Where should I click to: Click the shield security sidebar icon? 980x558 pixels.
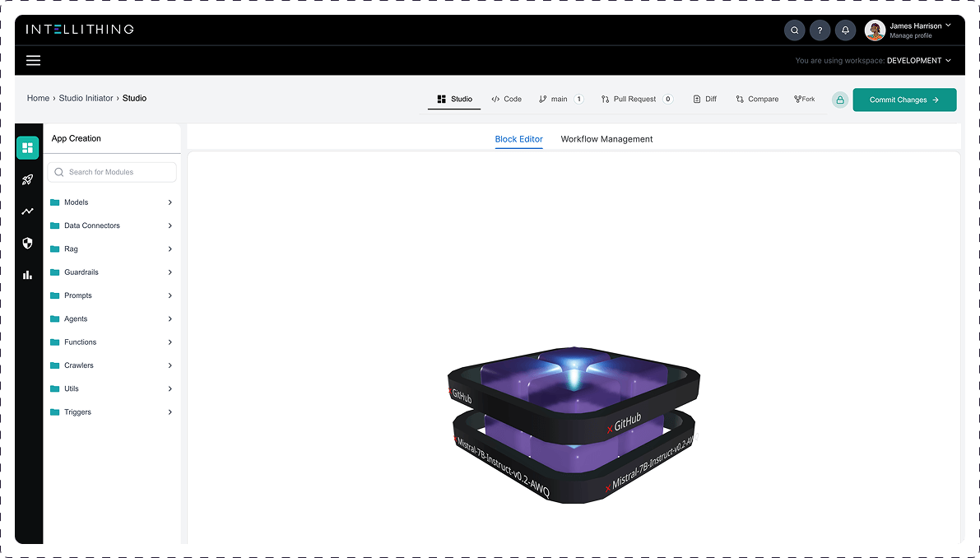[28, 244]
